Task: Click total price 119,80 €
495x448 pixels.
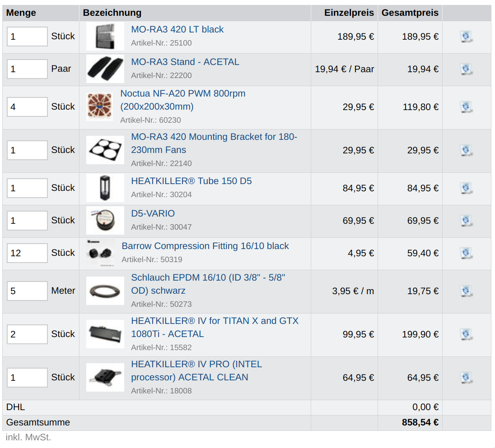Action: point(420,107)
